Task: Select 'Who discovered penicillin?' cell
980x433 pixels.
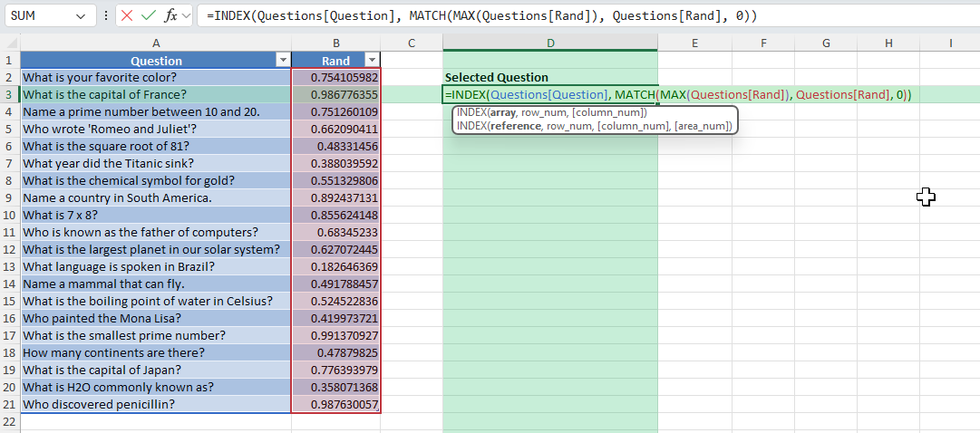Action: tap(156, 404)
